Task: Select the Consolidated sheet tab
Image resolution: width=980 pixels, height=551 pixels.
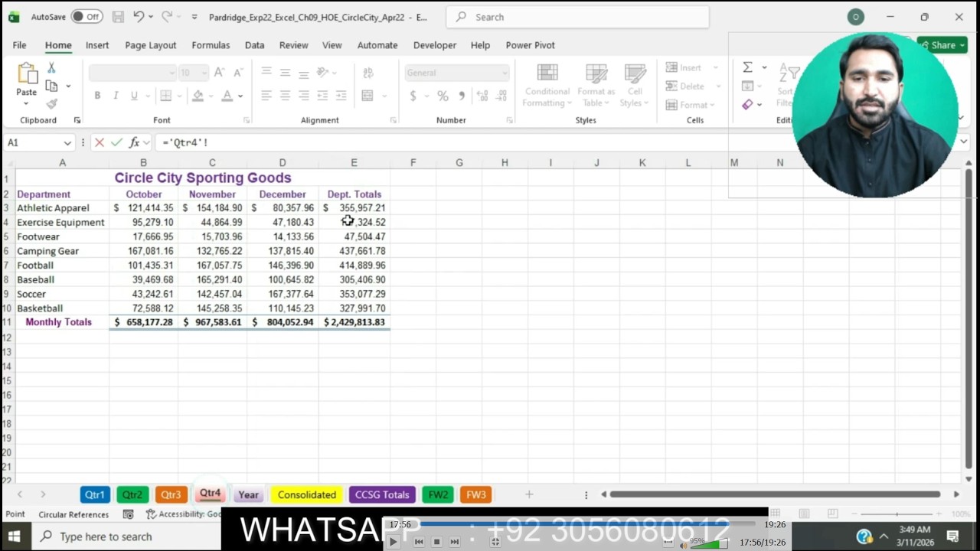Action: 307,494
